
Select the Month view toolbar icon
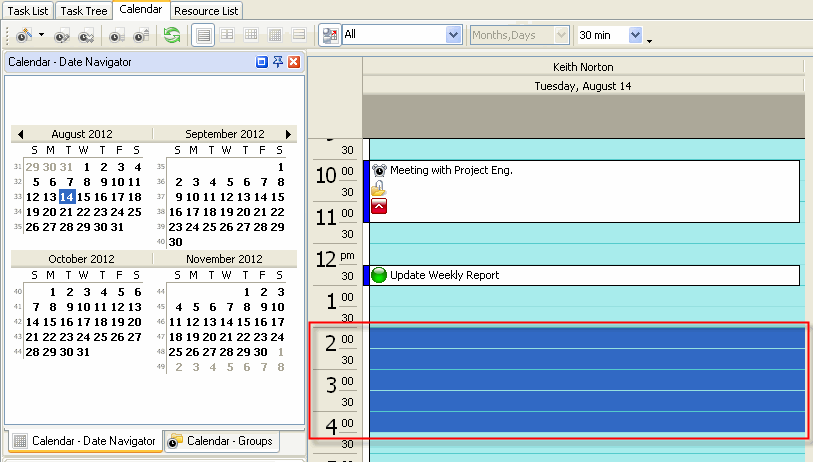coord(275,35)
